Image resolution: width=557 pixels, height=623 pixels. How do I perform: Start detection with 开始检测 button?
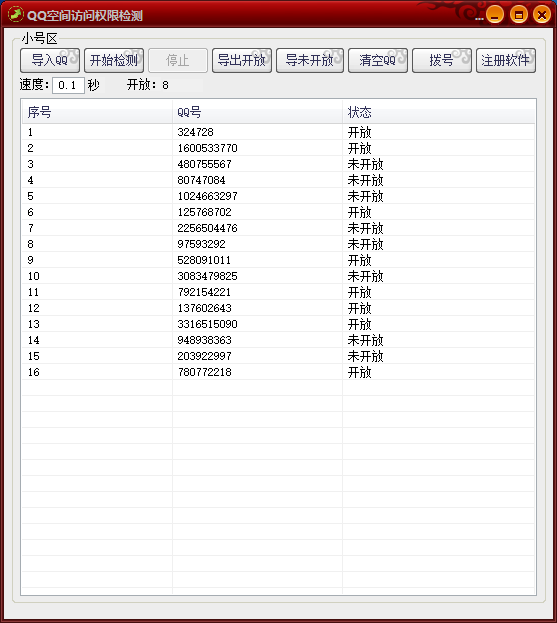tap(114, 60)
